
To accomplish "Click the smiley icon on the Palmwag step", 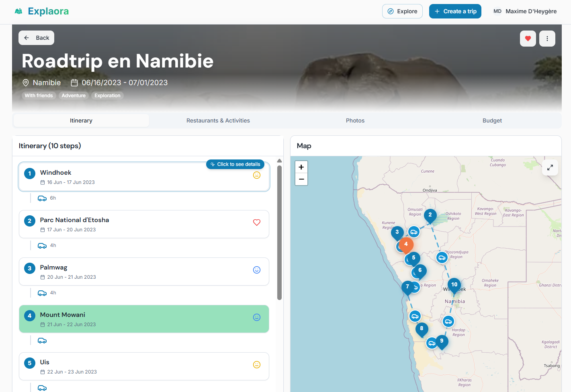I will (x=257, y=269).
